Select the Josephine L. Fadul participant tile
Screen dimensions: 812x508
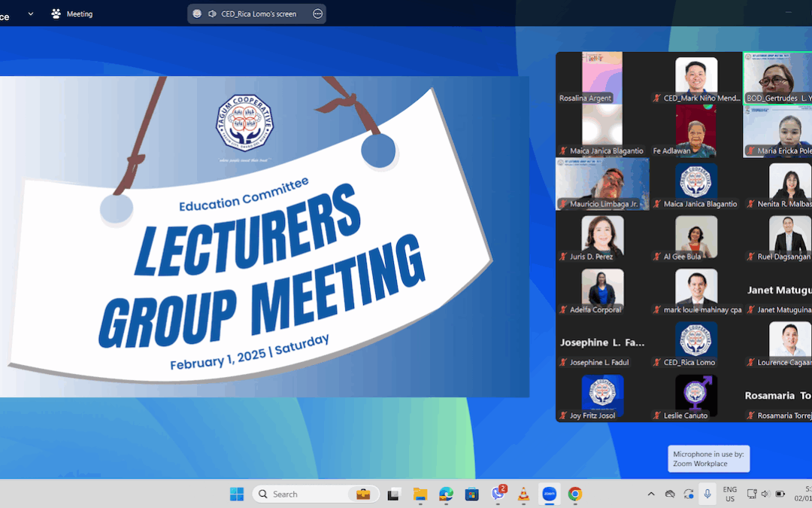coord(602,343)
